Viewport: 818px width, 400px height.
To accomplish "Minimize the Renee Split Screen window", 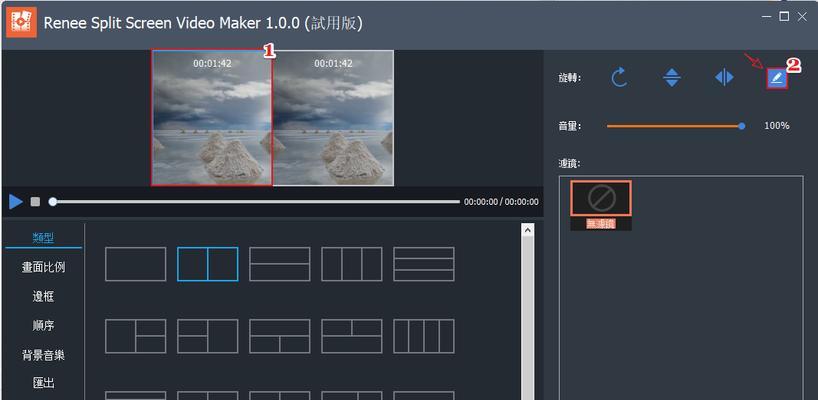I will (766, 17).
